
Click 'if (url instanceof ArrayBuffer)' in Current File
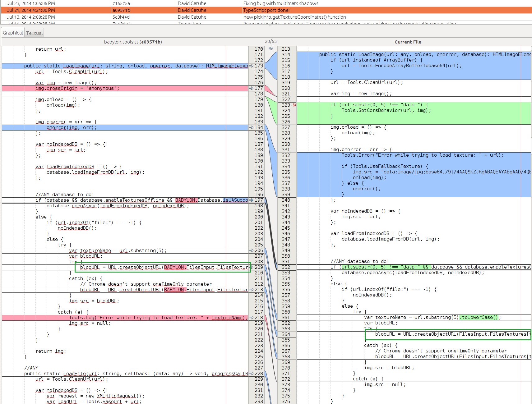pyautogui.click(x=376, y=60)
